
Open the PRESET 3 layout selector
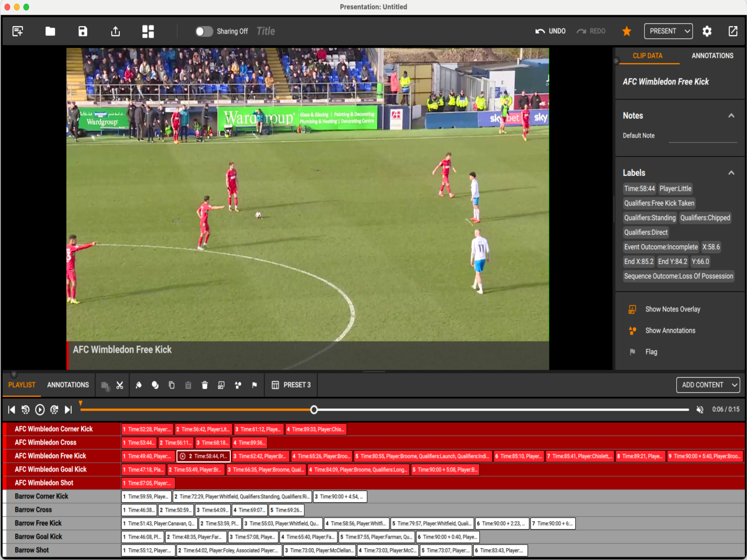click(x=291, y=385)
